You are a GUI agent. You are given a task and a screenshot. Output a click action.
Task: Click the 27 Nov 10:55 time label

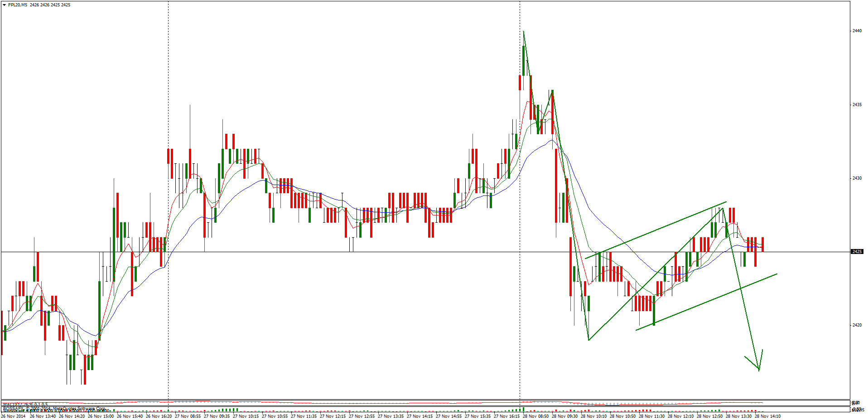[275, 416]
